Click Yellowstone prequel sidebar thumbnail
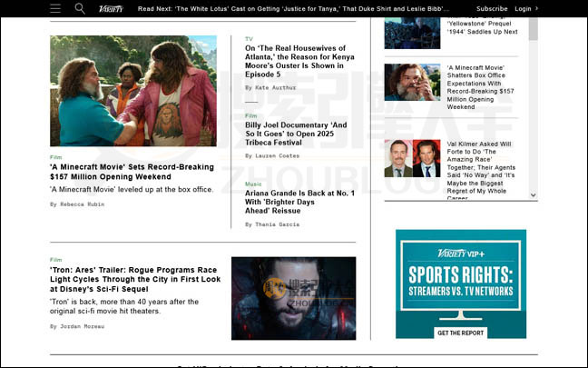 pyautogui.click(x=412, y=33)
